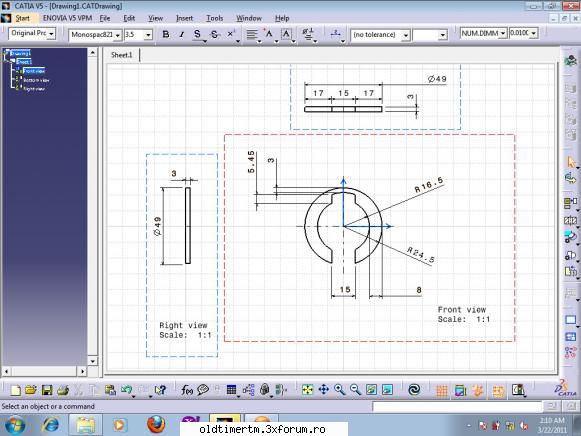
Task: Open the Window menu
Action: coord(249,18)
